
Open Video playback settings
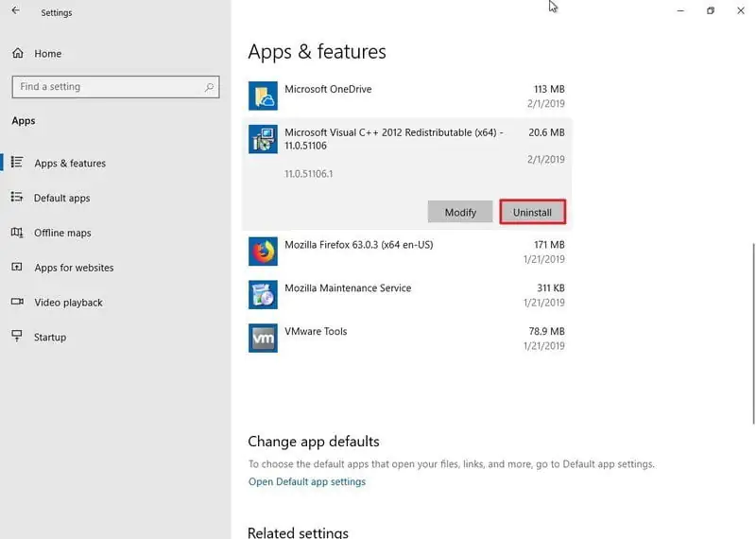pyautogui.click(x=68, y=303)
